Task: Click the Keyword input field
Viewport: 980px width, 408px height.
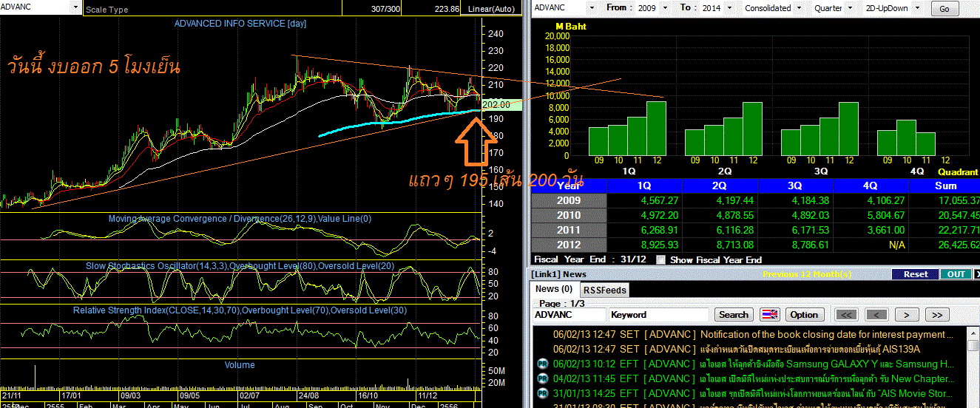Action: pyautogui.click(x=658, y=314)
